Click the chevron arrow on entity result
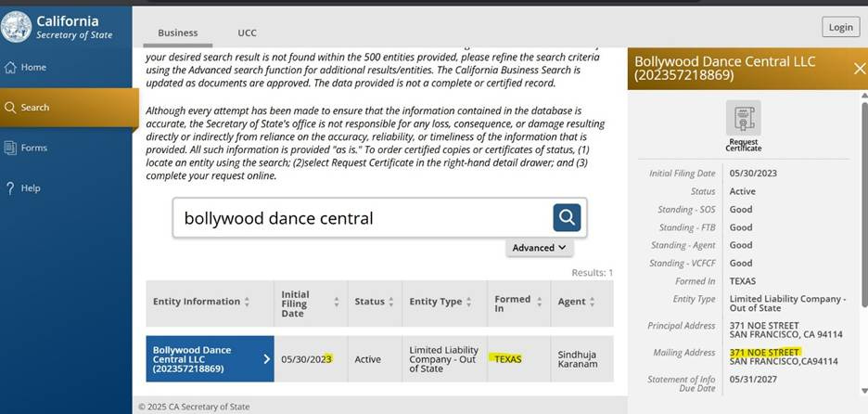 266,359
